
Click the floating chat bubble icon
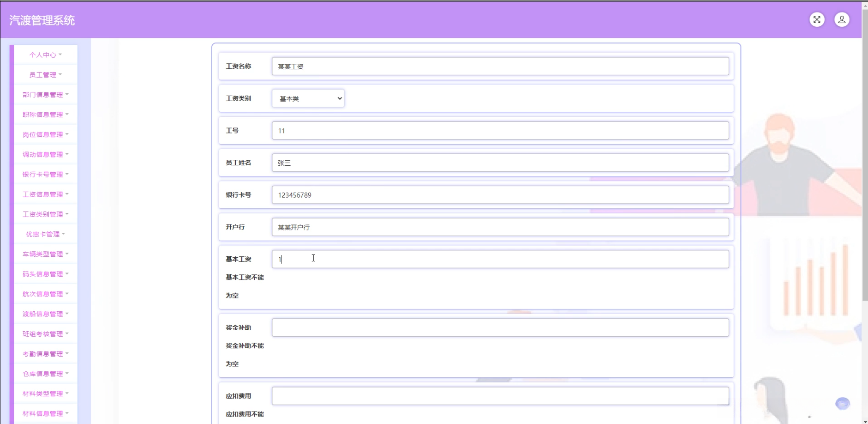tap(843, 404)
